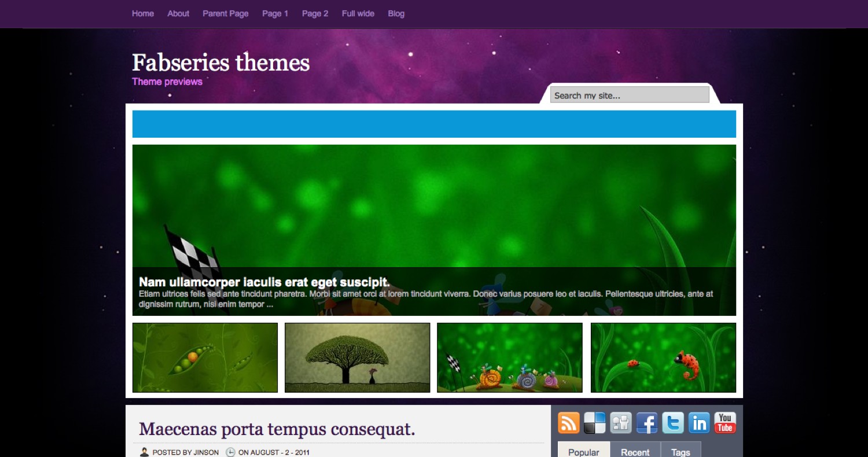Click the Digg social icon
This screenshot has height=457, width=868.
coord(620,423)
